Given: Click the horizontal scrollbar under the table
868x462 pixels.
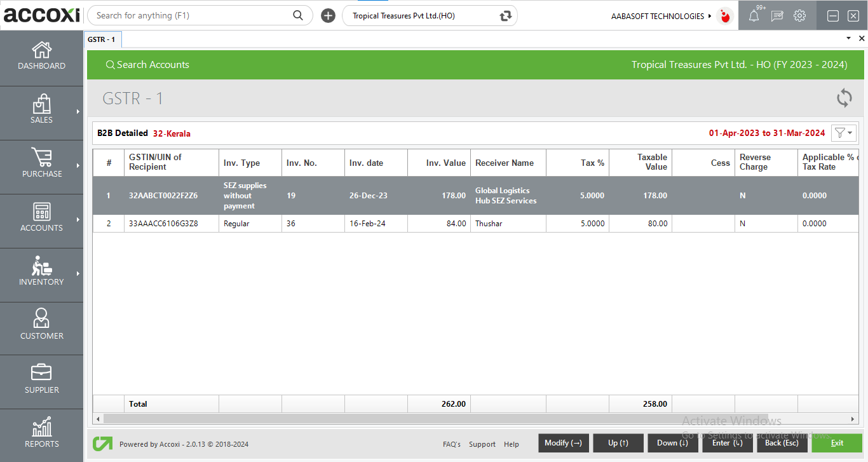Looking at the screenshot, I should click(445, 419).
